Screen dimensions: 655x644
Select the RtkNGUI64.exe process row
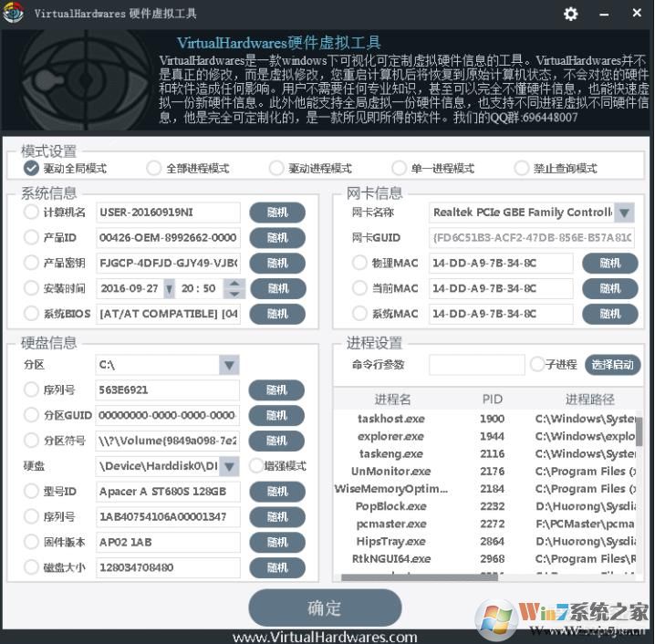click(x=484, y=559)
